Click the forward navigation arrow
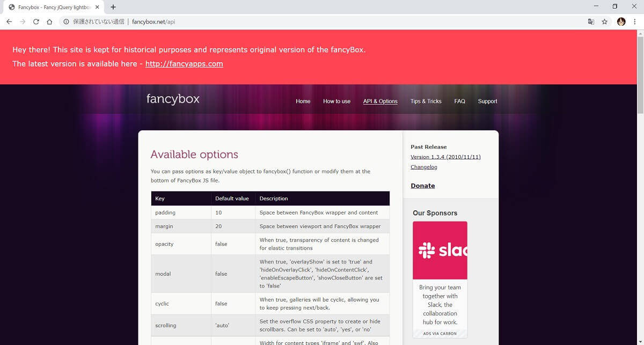Screen dimensions: 644x345 22,21
